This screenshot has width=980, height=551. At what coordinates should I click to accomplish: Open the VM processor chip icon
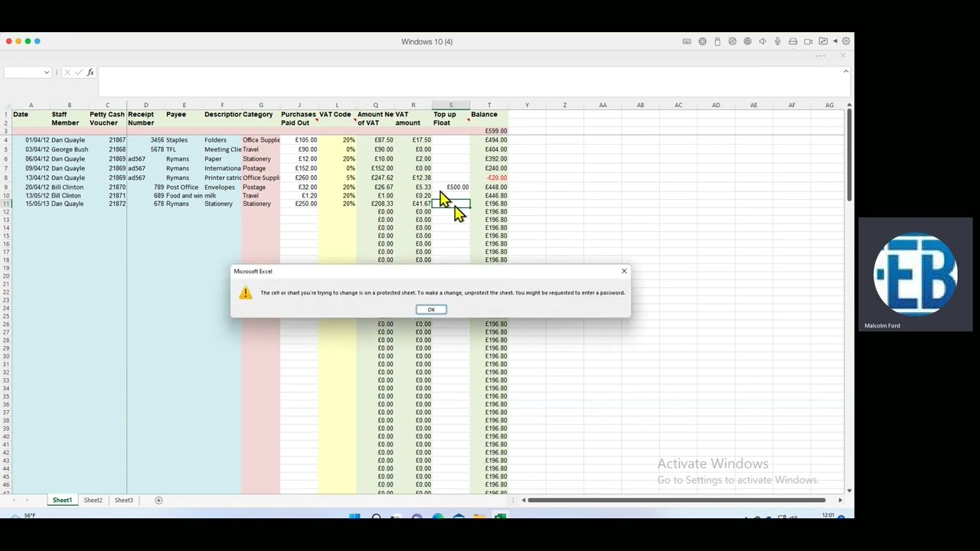pyautogui.click(x=702, y=41)
